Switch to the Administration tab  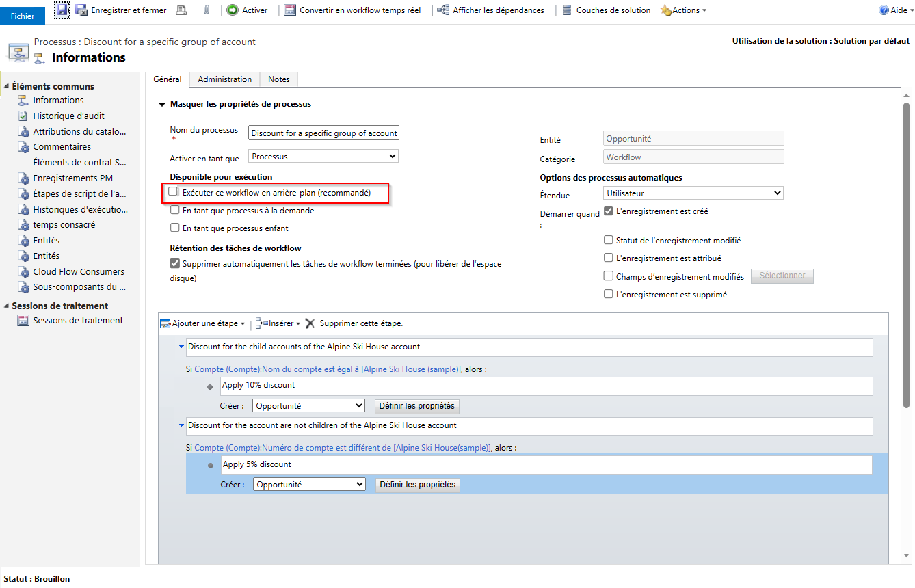click(x=224, y=79)
